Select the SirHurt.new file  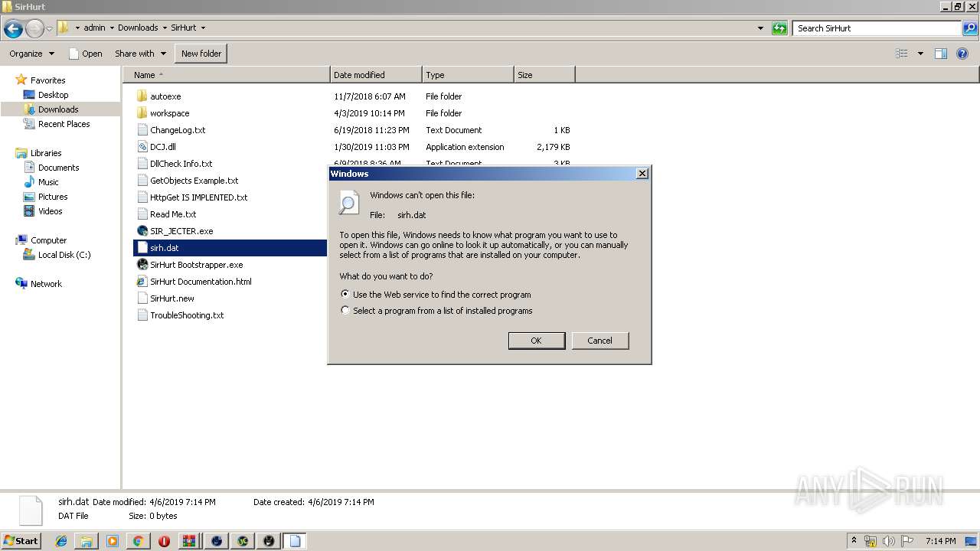click(172, 298)
